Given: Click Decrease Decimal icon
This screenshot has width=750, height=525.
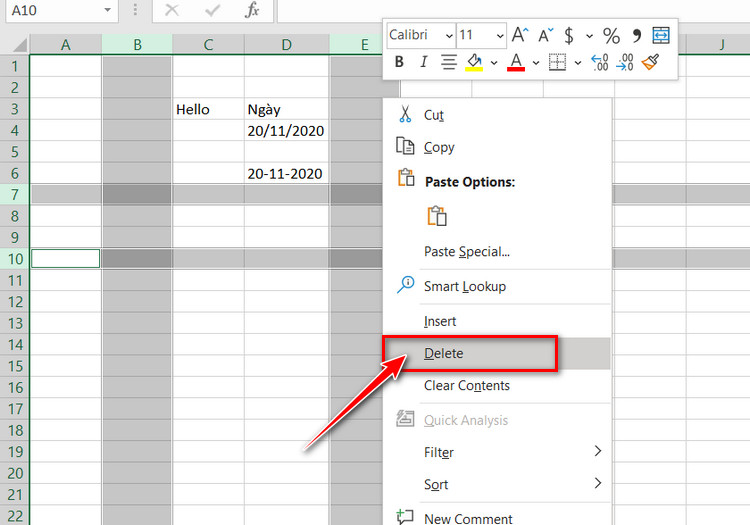Looking at the screenshot, I should click(625, 62).
